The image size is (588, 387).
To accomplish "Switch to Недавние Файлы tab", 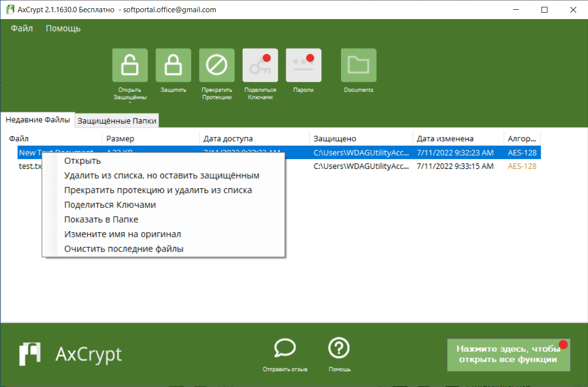I will point(38,120).
